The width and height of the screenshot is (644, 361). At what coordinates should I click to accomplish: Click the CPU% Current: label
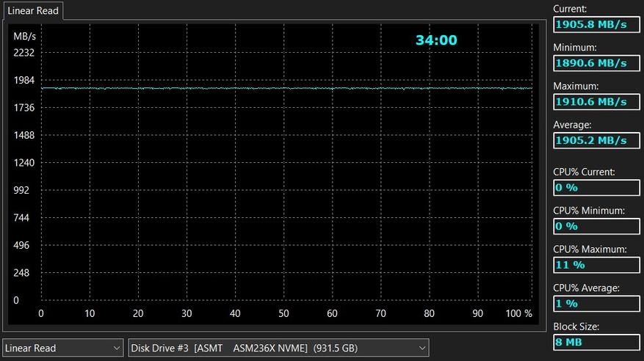click(x=584, y=172)
